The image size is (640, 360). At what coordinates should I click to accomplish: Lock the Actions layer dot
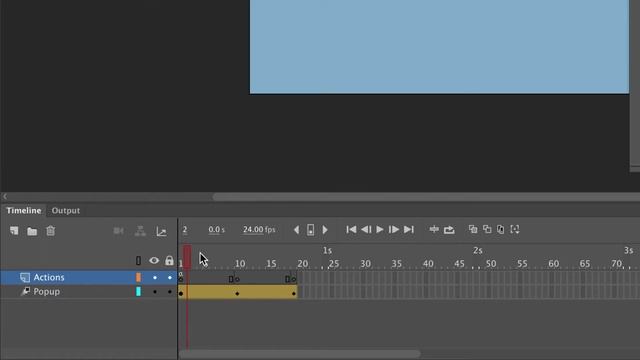[x=170, y=278]
